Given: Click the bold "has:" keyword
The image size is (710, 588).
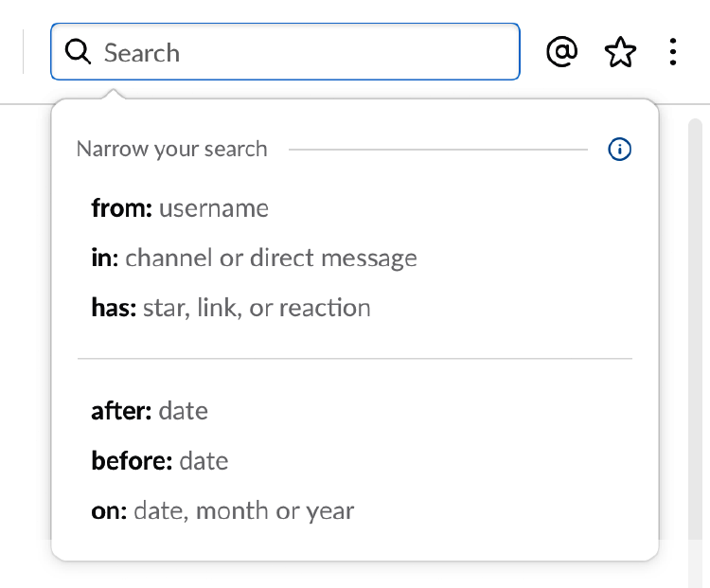Looking at the screenshot, I should [x=114, y=308].
